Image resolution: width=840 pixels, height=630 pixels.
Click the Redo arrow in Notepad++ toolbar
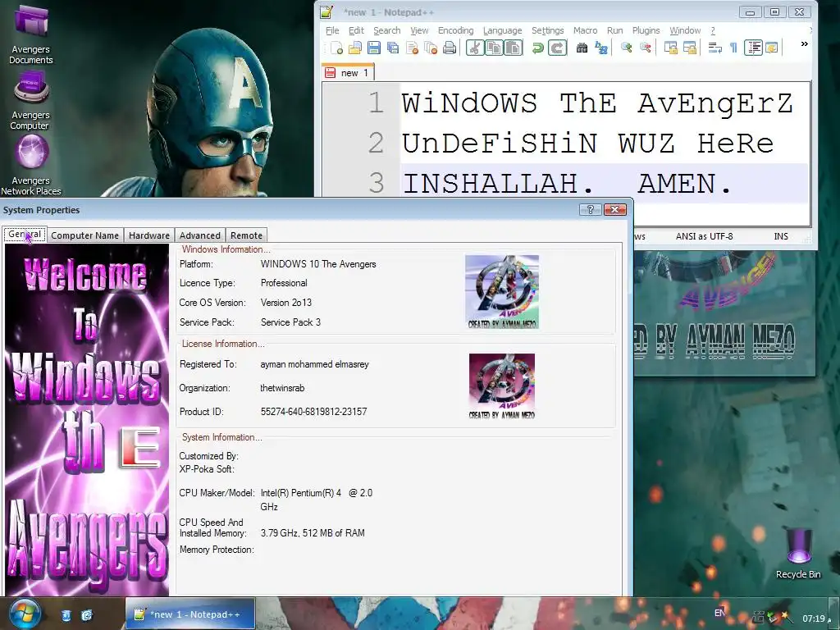(x=557, y=48)
